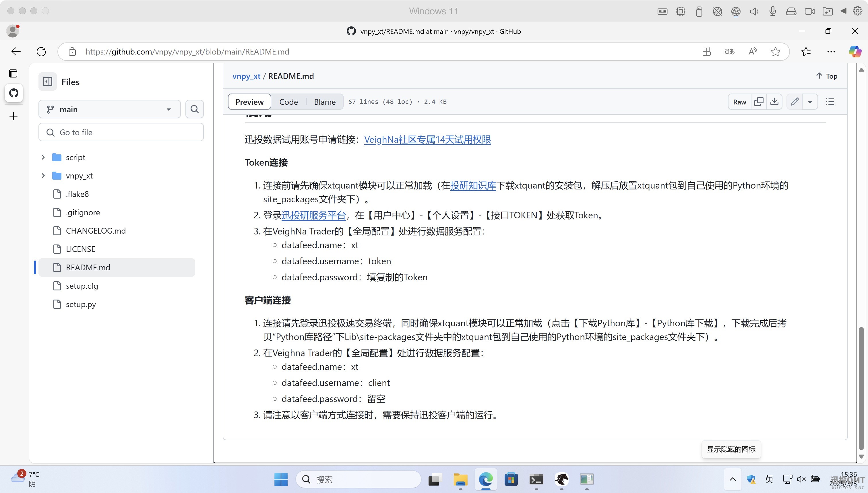
Task: Add this page to favorites star
Action: 776,51
